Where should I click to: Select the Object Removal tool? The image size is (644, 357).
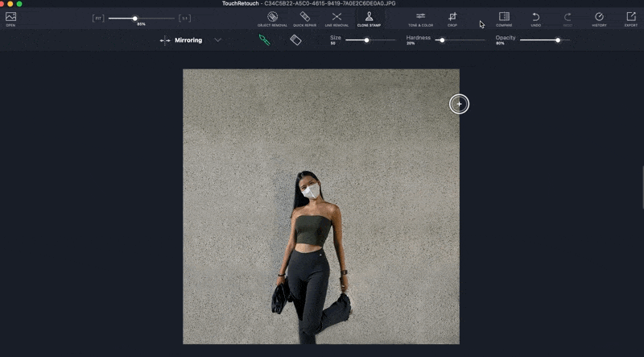(x=272, y=19)
